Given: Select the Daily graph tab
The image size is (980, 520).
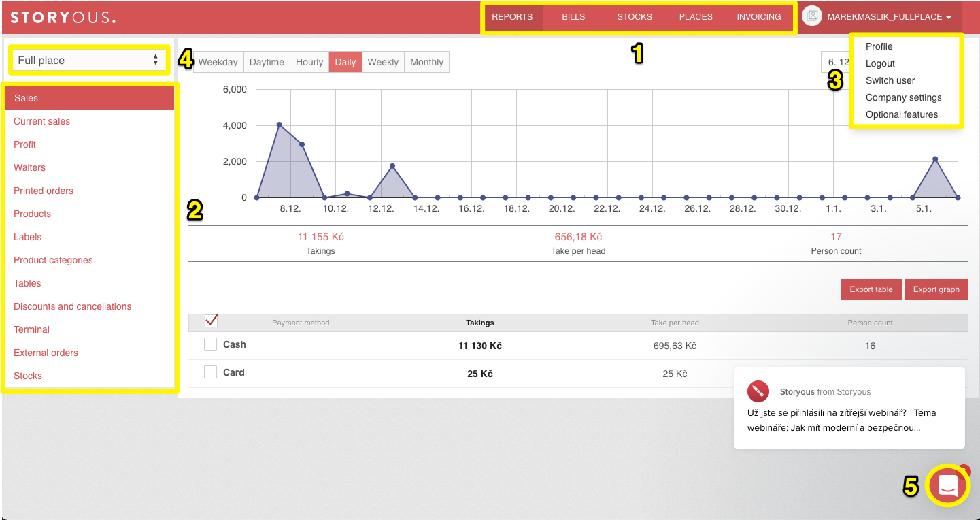Looking at the screenshot, I should pyautogui.click(x=345, y=62).
